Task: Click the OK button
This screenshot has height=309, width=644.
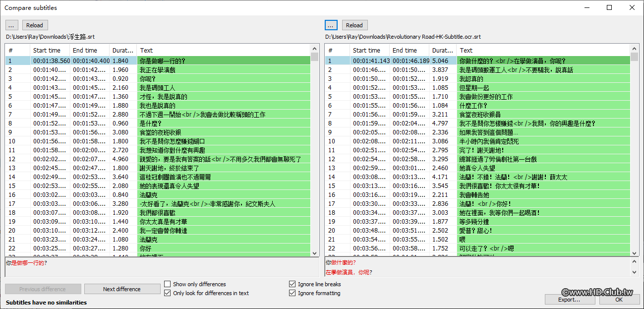Action: 619,300
